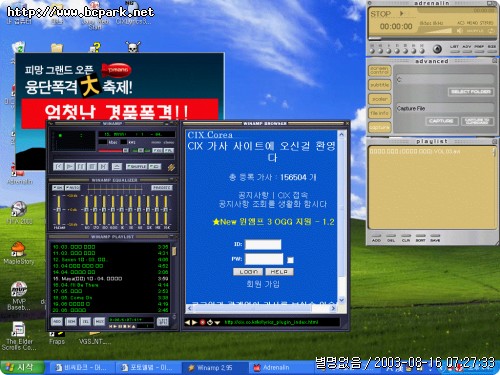
Task: Open the browser bar dropdown arrow
Action: [217, 322]
